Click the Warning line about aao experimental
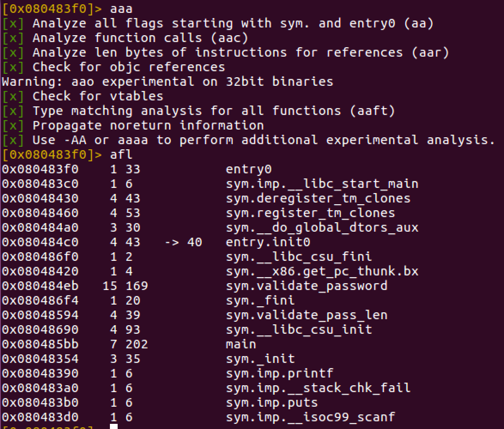This screenshot has width=504, height=429. pos(167,82)
